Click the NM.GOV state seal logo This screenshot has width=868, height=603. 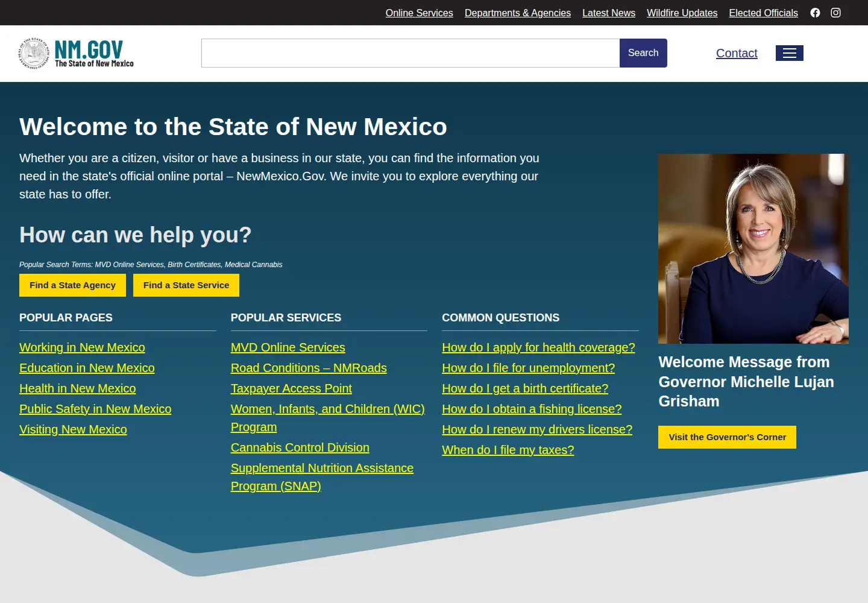76,54
